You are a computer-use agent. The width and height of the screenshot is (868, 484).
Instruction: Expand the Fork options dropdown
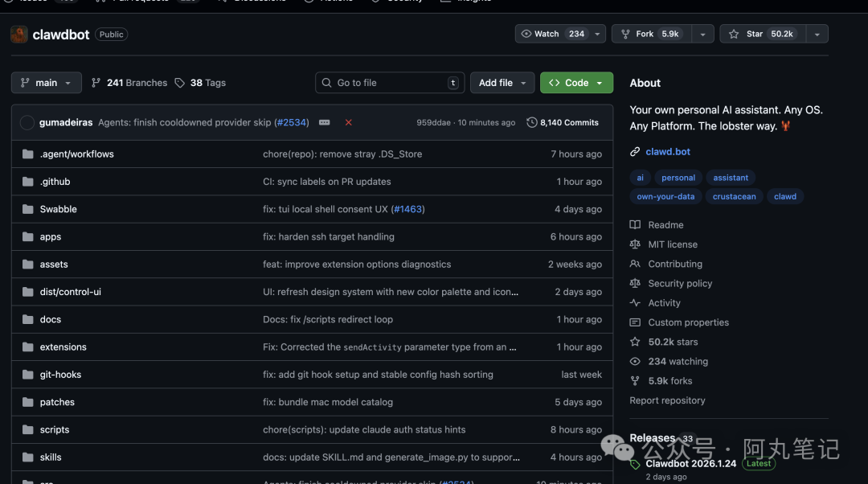pyautogui.click(x=702, y=34)
